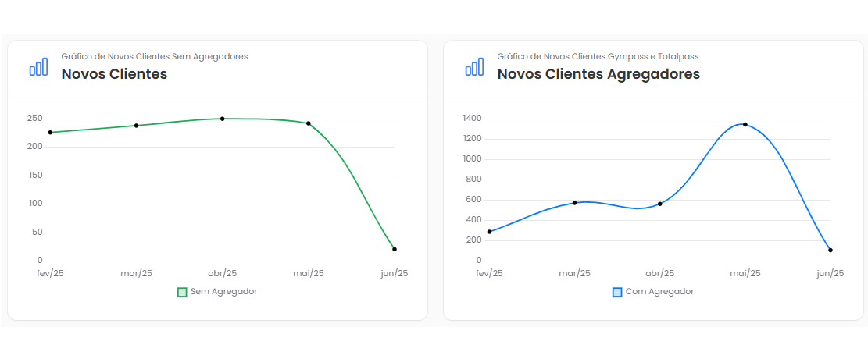The image size is (868, 359).
Task: Click the green Sem Agregador legend swatch
Action: pos(181,292)
